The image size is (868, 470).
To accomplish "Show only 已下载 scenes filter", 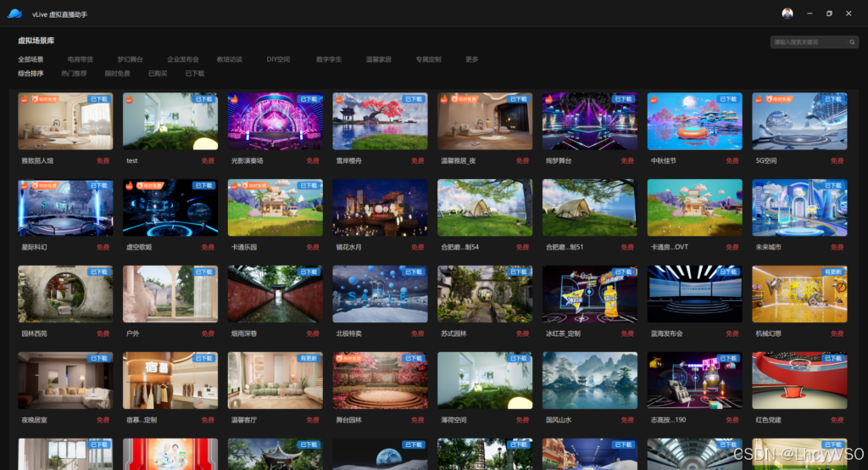I will pos(195,73).
